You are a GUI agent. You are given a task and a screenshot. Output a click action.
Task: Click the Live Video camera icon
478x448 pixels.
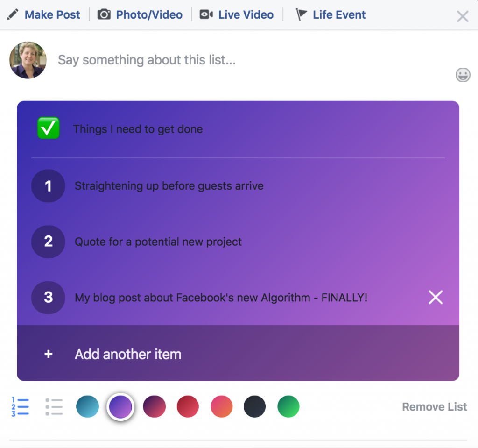pyautogui.click(x=206, y=14)
